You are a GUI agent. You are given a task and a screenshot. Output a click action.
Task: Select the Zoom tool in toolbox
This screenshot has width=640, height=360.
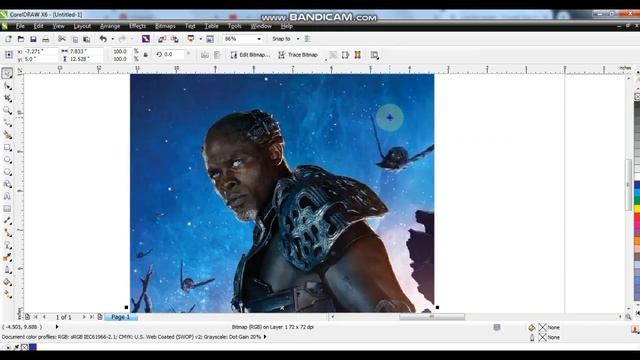coord(7,111)
